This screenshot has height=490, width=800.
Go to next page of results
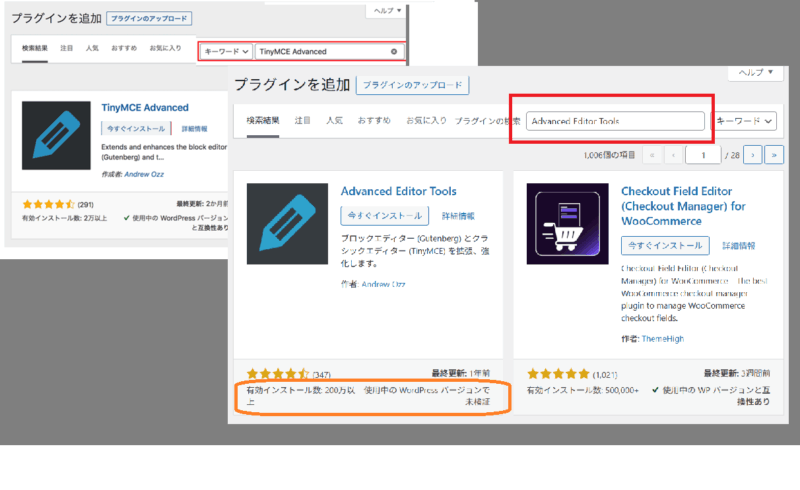[x=753, y=155]
